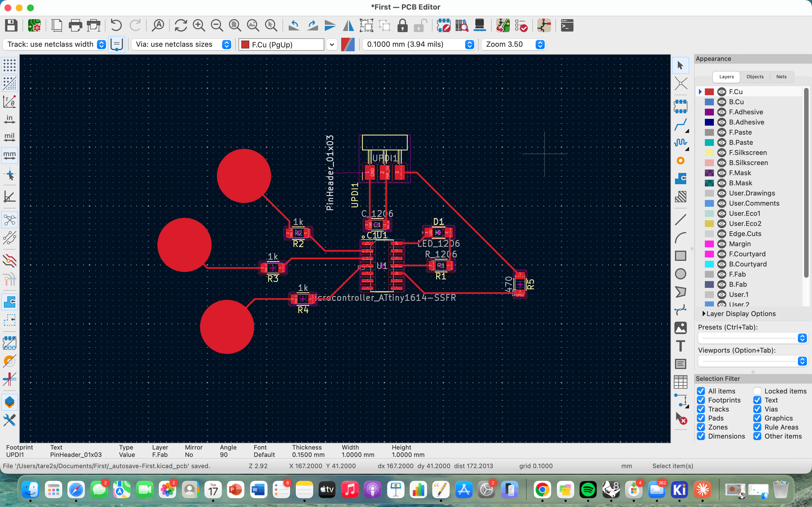
Task: Select the Edge.Cuts layer
Action: coord(745,234)
